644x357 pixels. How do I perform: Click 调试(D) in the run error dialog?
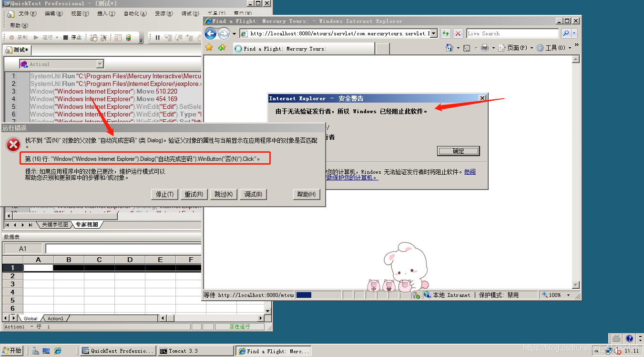point(253,194)
